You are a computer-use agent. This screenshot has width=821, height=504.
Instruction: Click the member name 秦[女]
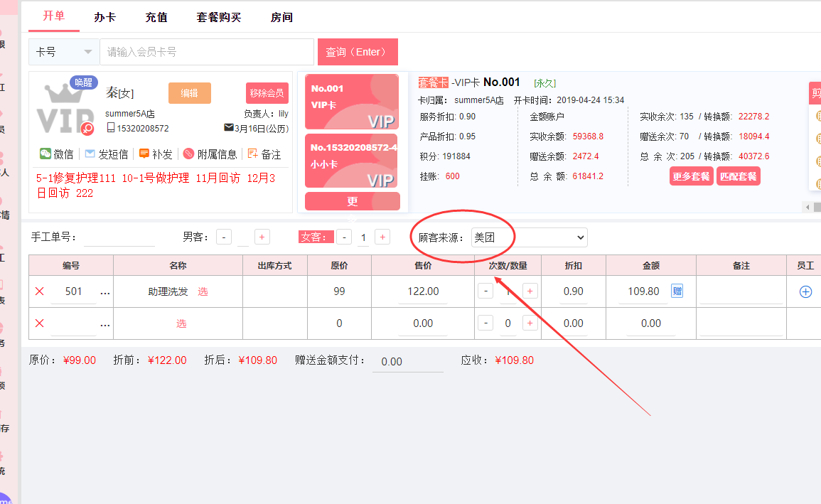119,92
